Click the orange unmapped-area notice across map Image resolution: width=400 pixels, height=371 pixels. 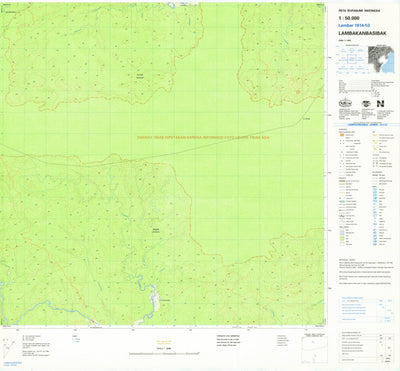204,137
